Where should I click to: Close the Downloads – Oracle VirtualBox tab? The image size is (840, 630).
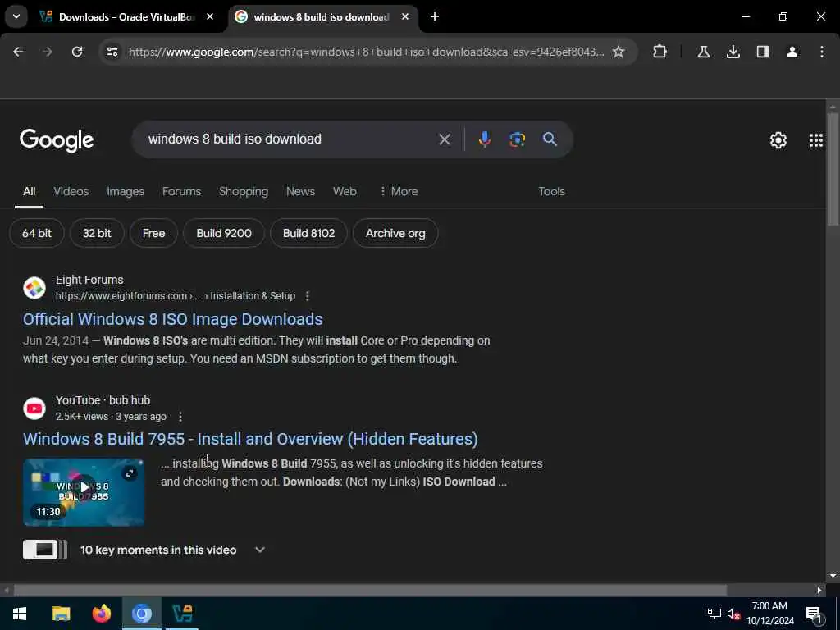pyautogui.click(x=210, y=17)
